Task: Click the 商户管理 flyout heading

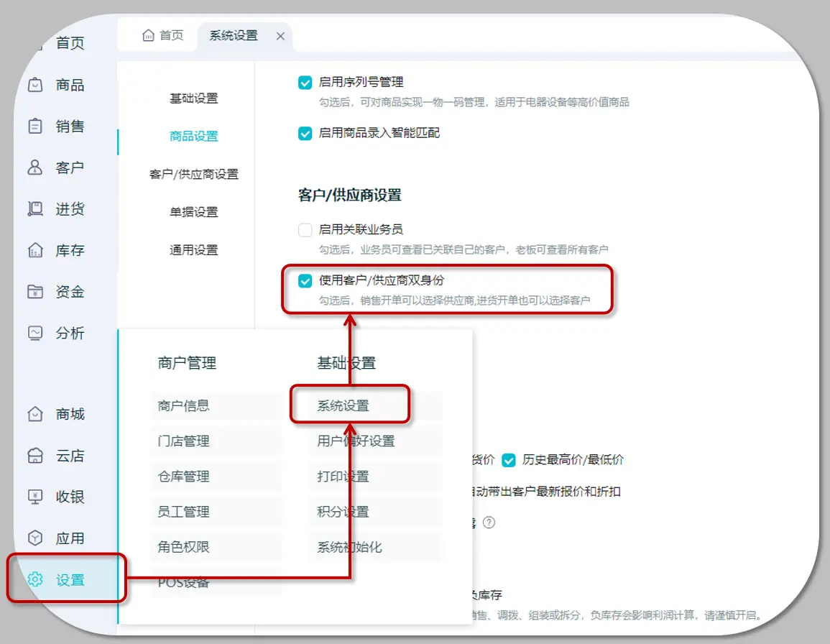Action: [187, 363]
